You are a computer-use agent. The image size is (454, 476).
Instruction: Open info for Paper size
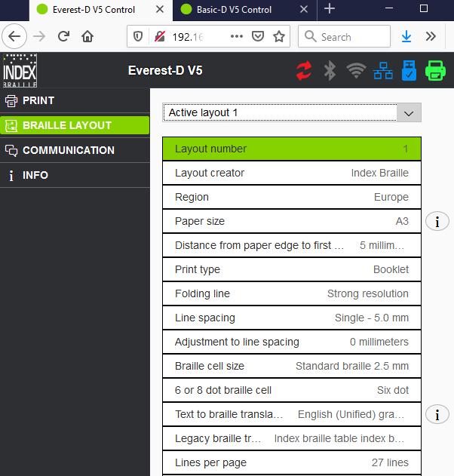pyautogui.click(x=437, y=221)
